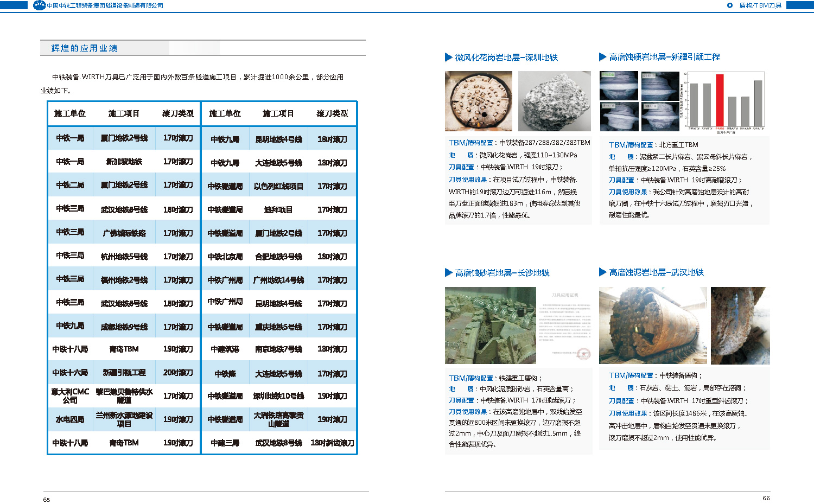Open the round cutterhead photo
The height and width of the screenshot is (504, 814).
478,101
